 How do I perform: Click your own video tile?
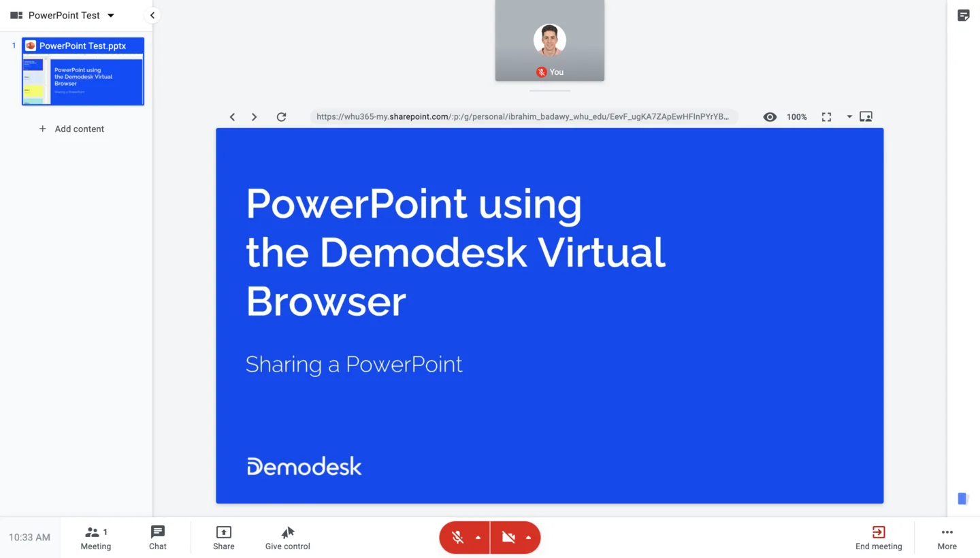coord(550,40)
